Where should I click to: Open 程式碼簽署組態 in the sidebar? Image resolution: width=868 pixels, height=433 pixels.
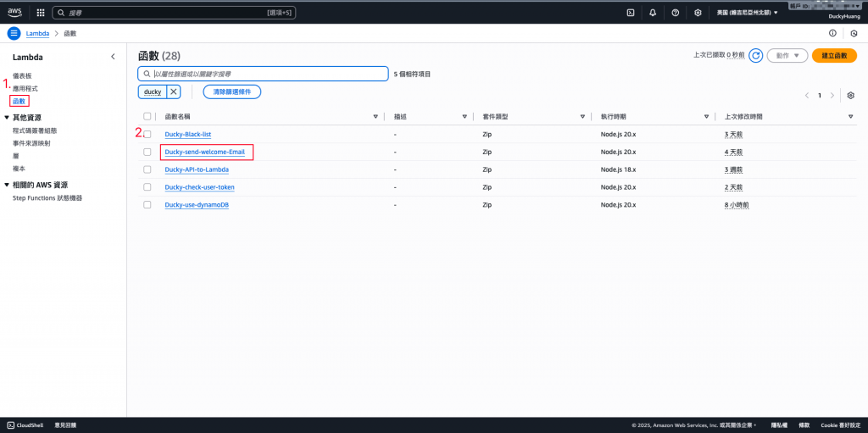click(x=35, y=130)
